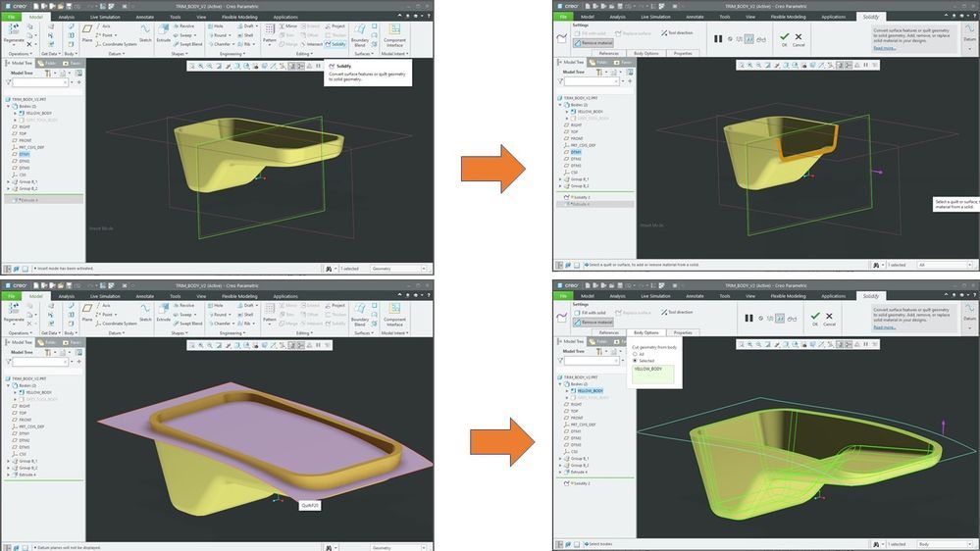Click Boundary Blend in top-left window ribbon

coord(360,35)
